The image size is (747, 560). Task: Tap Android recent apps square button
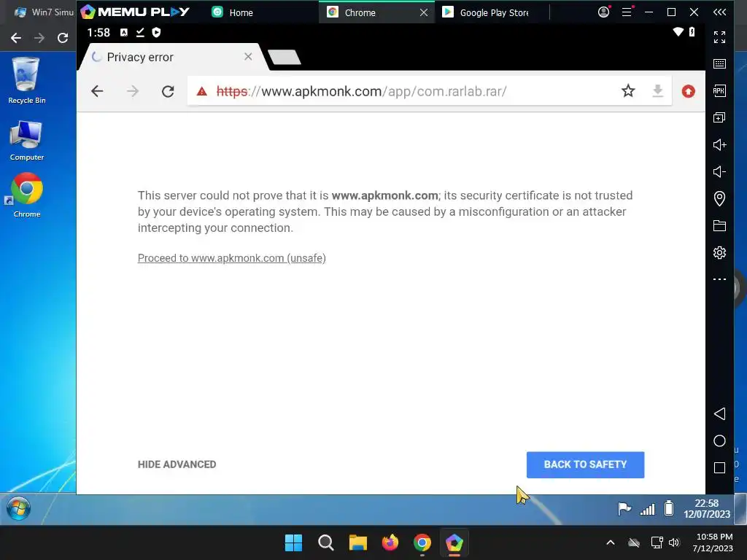(x=719, y=467)
